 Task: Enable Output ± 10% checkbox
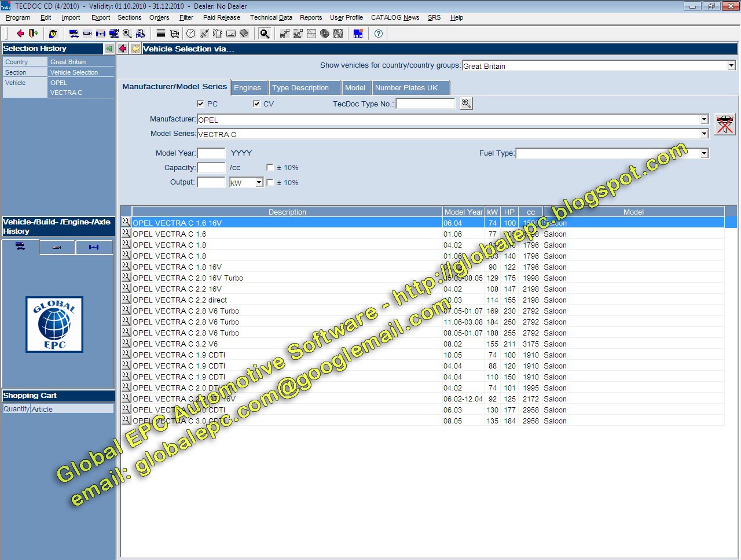[270, 182]
